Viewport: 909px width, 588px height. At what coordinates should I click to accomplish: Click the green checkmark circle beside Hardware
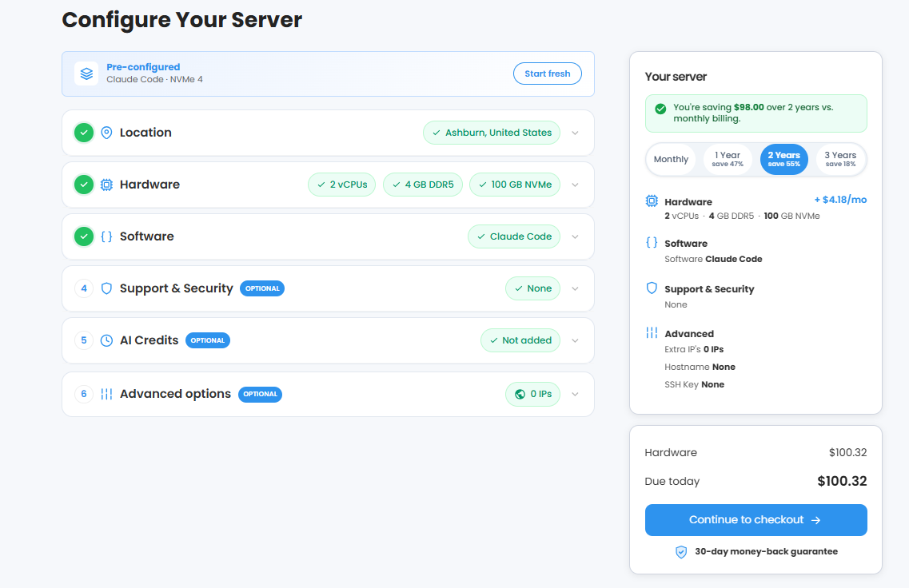click(84, 185)
